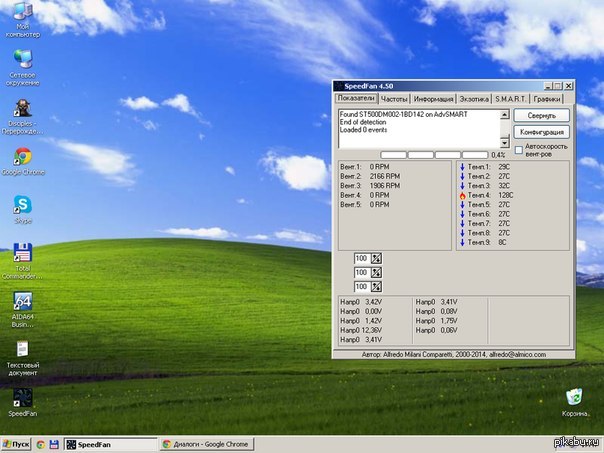Switch to SpeedFan taskbar button

pos(111,445)
